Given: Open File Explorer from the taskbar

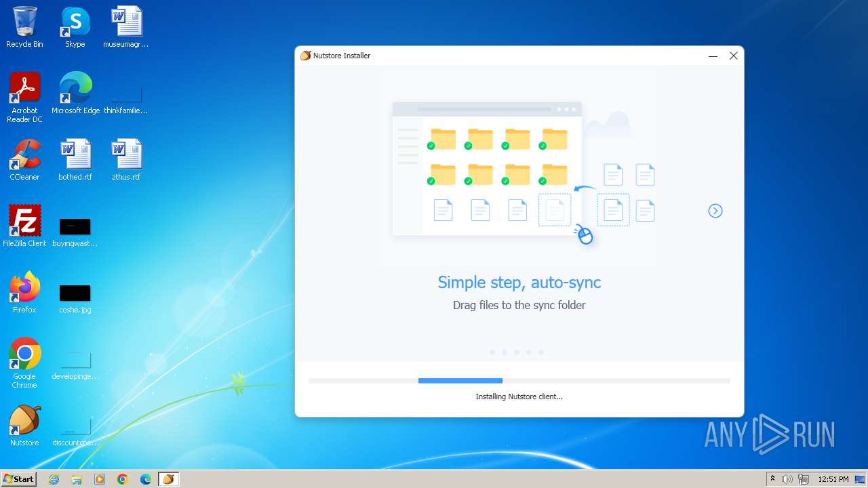Looking at the screenshot, I should [77, 479].
